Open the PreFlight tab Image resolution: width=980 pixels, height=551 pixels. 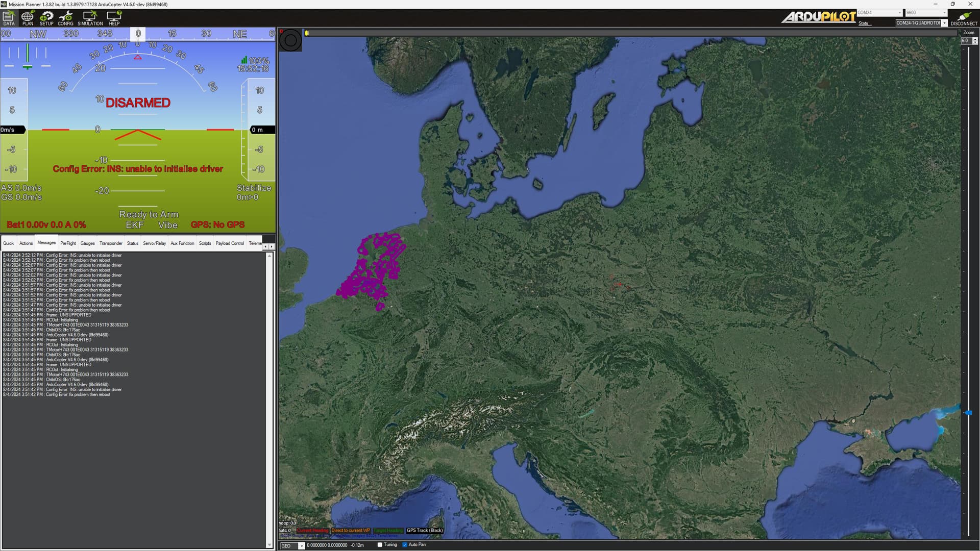click(x=68, y=243)
